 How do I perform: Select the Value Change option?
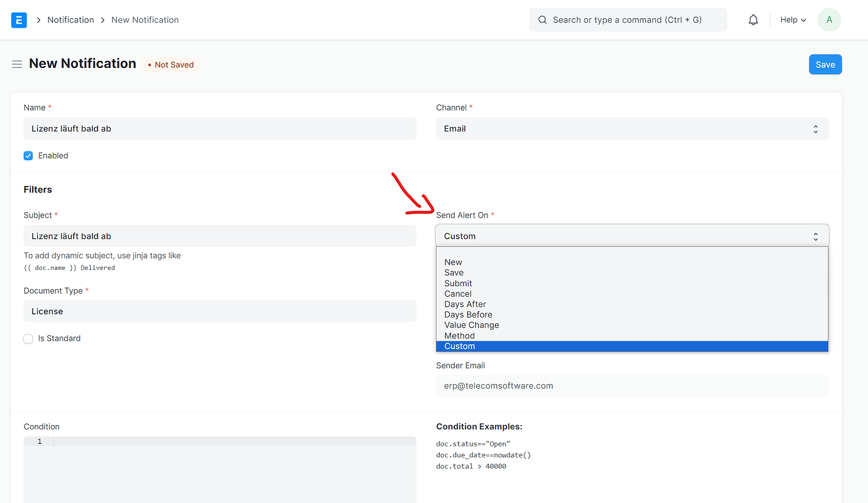tap(632, 325)
